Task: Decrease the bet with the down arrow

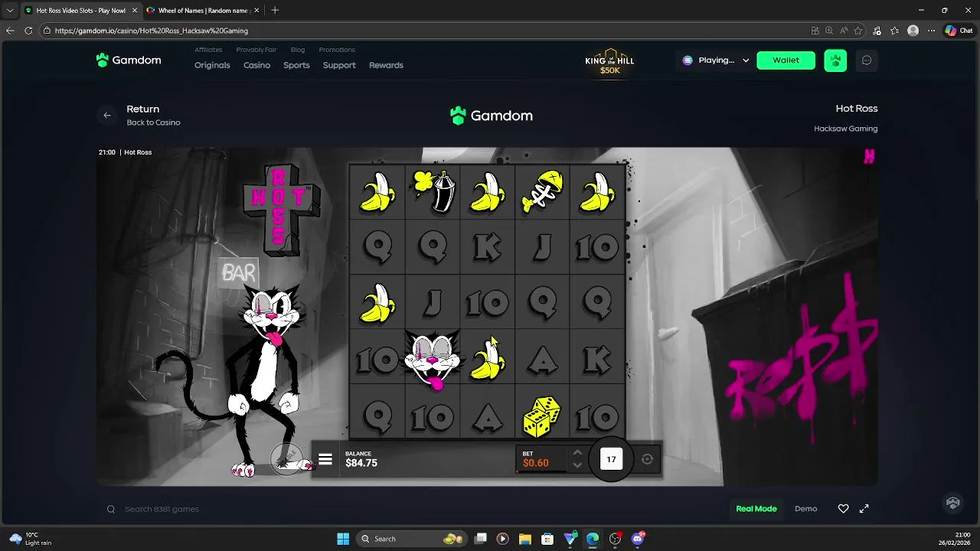Action: (577, 465)
